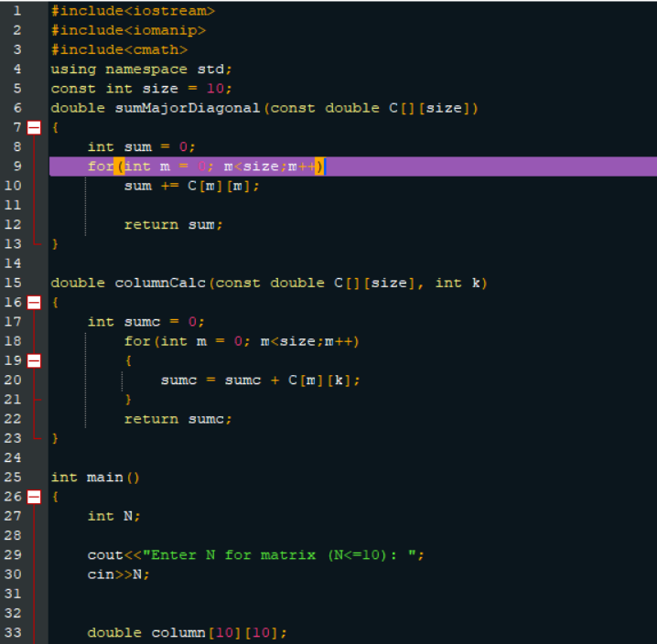The image size is (657, 644).
Task: Click the "Enter N for matrix" cout string
Action: click(x=279, y=555)
